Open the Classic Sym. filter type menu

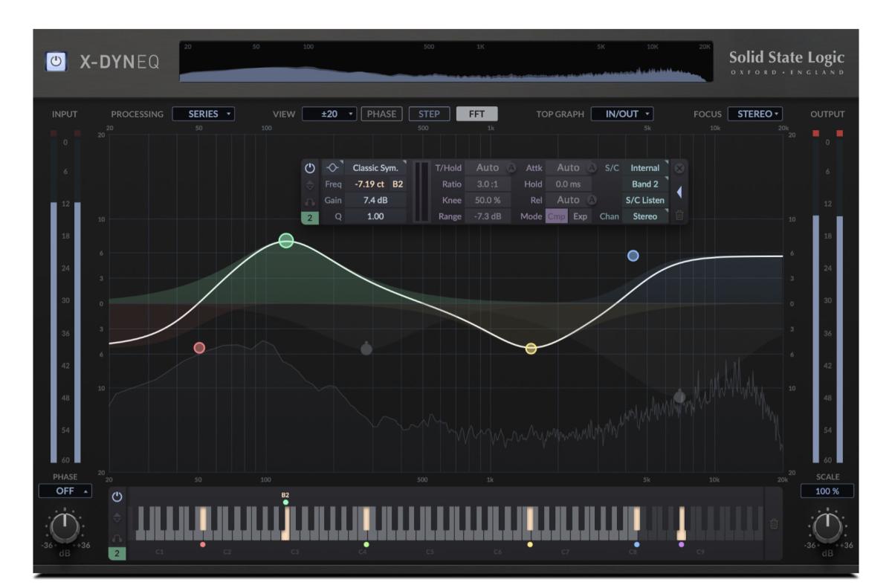(x=377, y=168)
